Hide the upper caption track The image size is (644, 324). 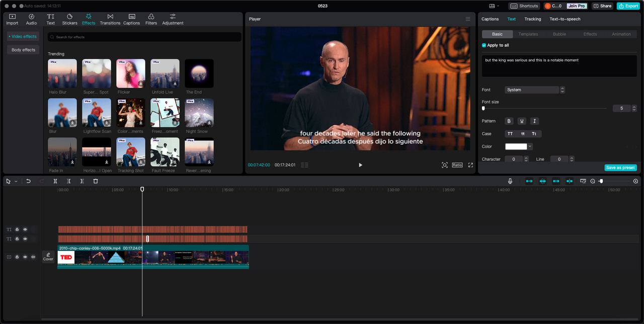click(25, 229)
